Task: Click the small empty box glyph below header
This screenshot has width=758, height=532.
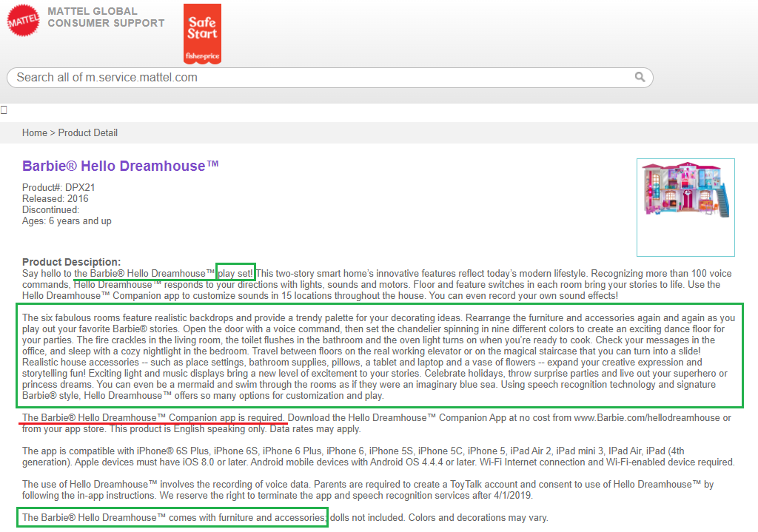Action: [x=4, y=110]
